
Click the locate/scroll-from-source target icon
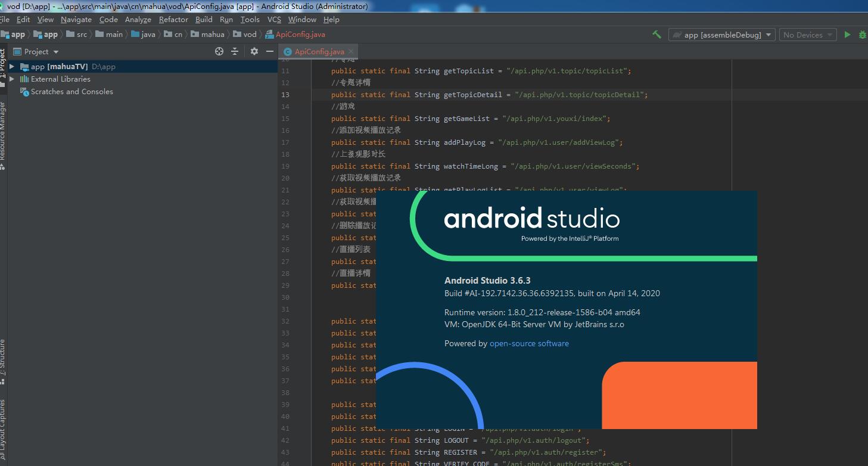[219, 51]
